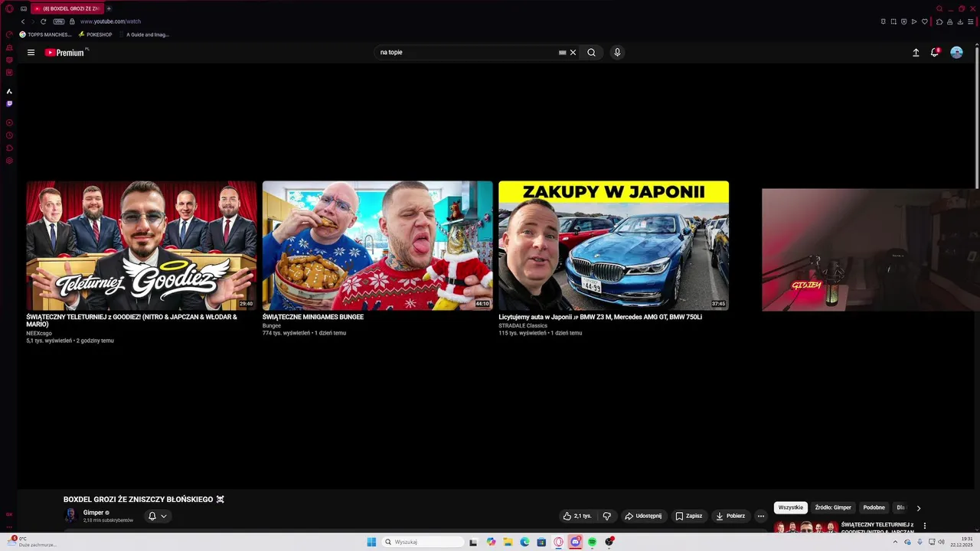Expand notification bell dropdown for Gimper
Image resolution: width=980 pixels, height=551 pixels.
[x=157, y=516]
